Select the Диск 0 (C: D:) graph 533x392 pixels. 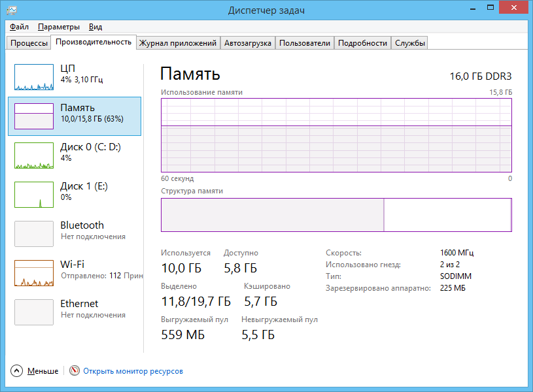pyautogui.click(x=34, y=155)
